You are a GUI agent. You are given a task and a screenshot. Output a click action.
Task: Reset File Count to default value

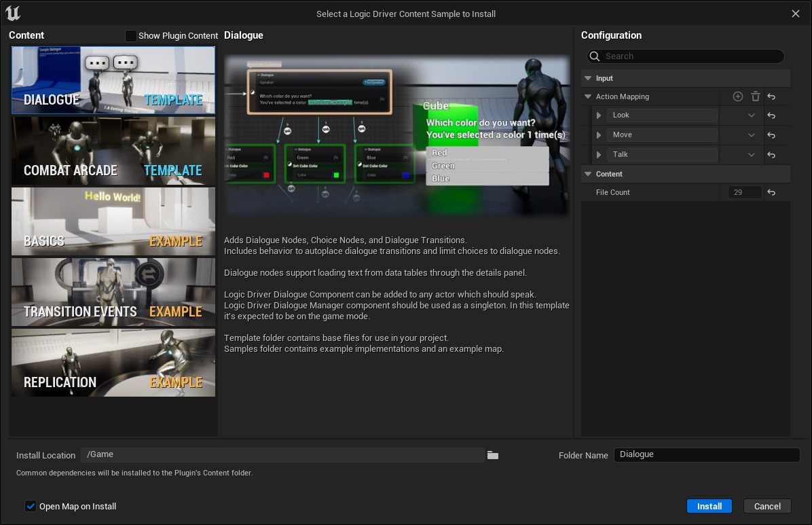pyautogui.click(x=771, y=192)
